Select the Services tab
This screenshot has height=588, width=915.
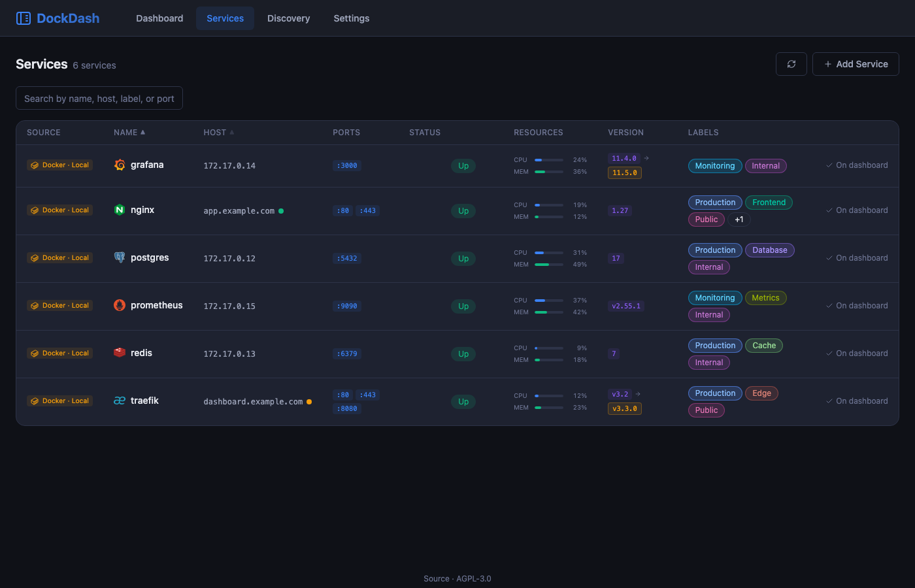[225, 18]
